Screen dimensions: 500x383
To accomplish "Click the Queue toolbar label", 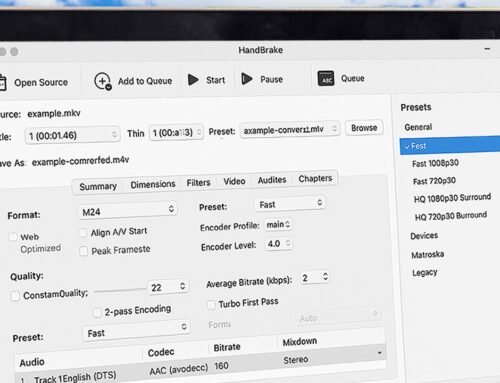I will point(352,79).
